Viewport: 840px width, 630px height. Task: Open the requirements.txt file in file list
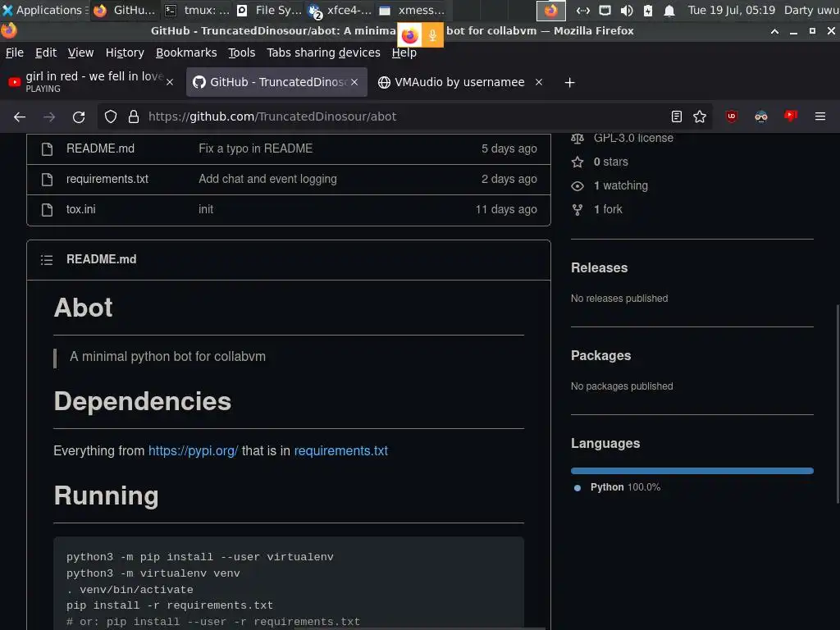tap(107, 180)
